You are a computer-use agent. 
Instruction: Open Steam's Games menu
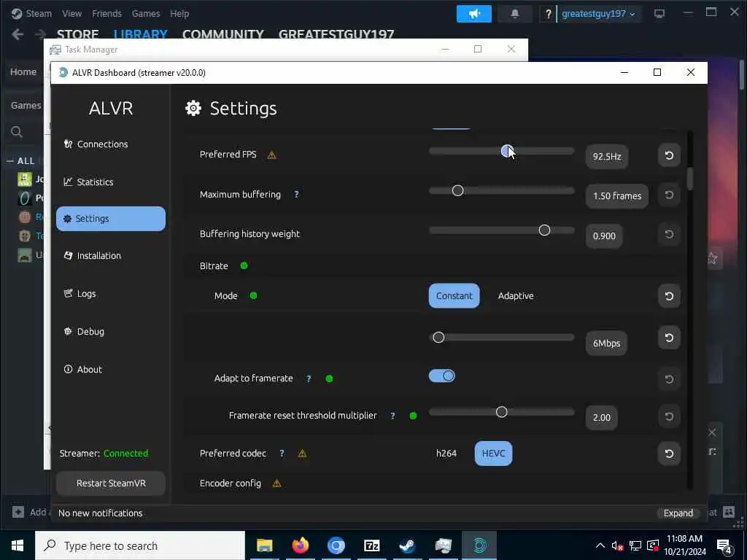pos(146,14)
